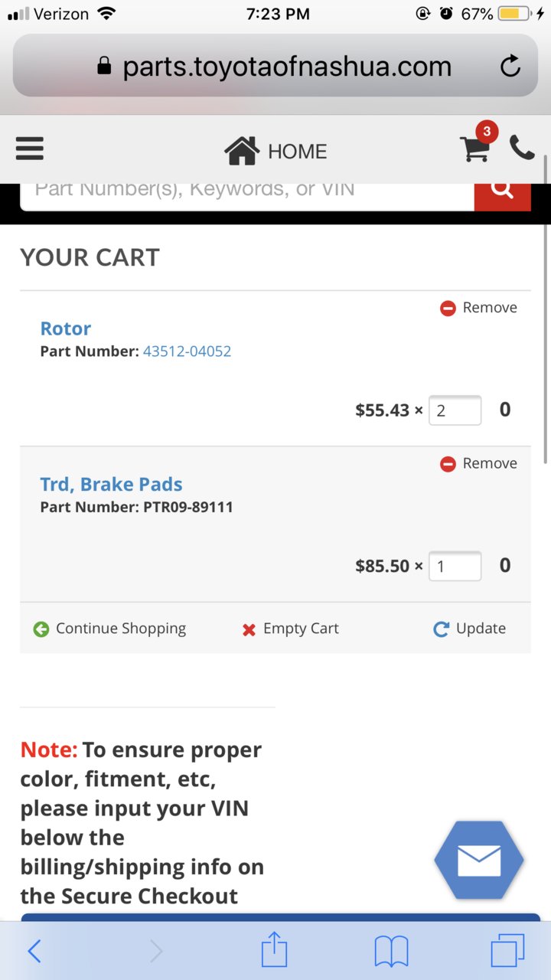Open the hamburger navigation menu

pyautogui.click(x=30, y=149)
